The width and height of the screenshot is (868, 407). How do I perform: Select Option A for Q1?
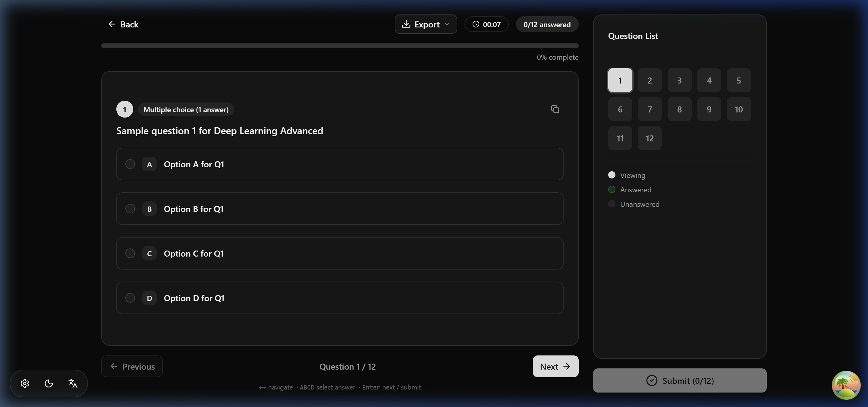(x=340, y=164)
